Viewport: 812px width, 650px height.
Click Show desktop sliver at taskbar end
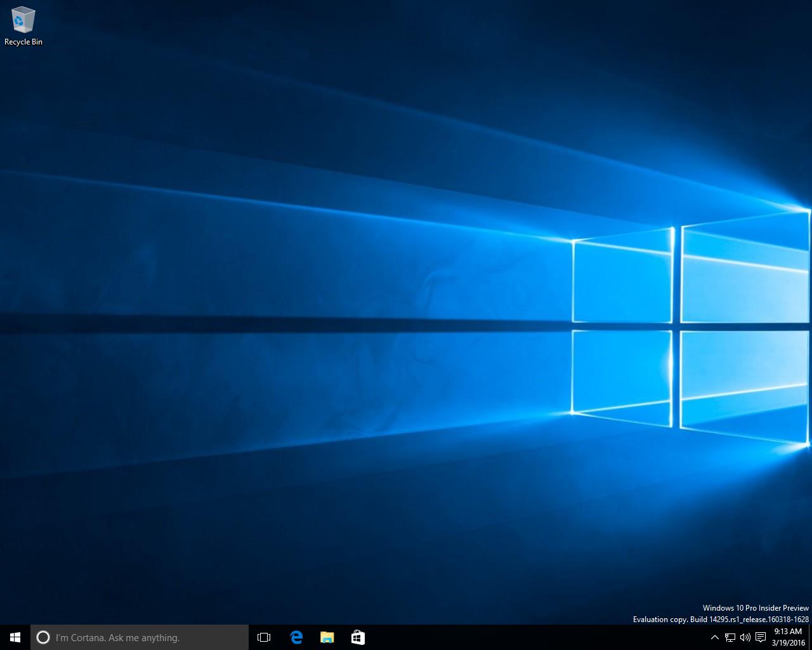tap(810, 637)
